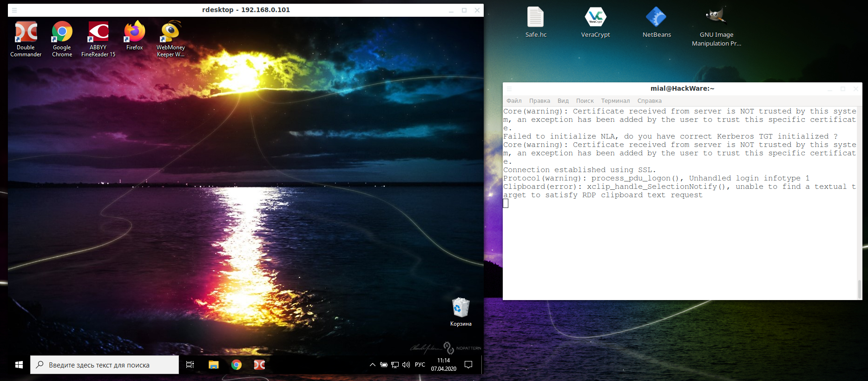The image size is (868, 381).
Task: Switch the РУС keyboard language indicator
Action: pyautogui.click(x=420, y=365)
